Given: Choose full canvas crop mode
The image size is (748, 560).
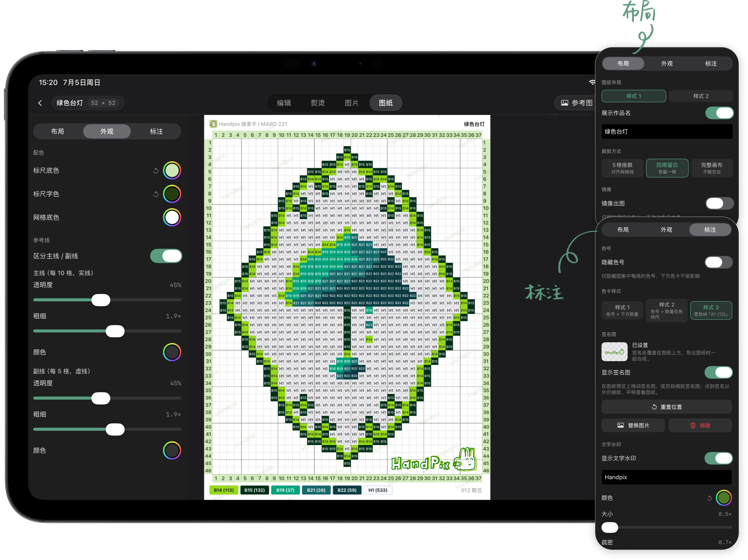Looking at the screenshot, I should coord(712,168).
